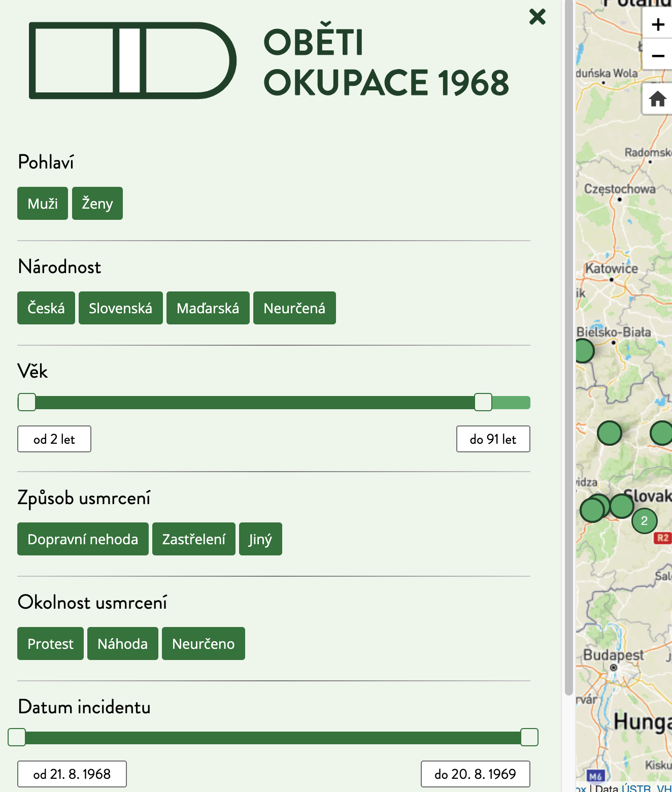Toggle the Maďarská nationality filter
Viewport: 672px width, 792px height.
[x=208, y=308]
